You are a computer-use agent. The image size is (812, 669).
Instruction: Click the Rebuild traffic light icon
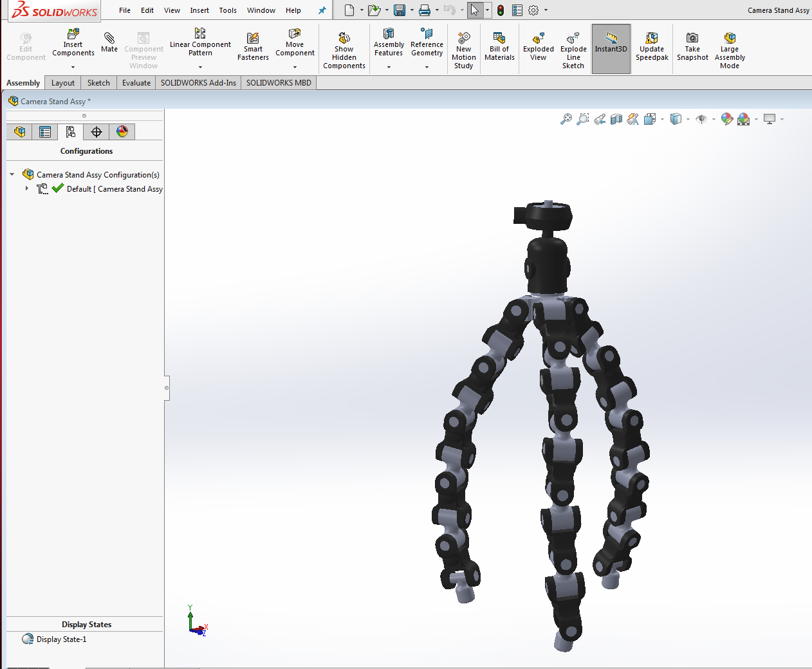pos(501,10)
